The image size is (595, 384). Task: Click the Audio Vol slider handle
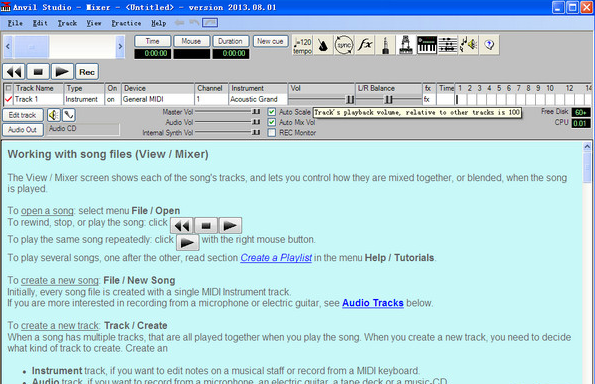(257, 122)
